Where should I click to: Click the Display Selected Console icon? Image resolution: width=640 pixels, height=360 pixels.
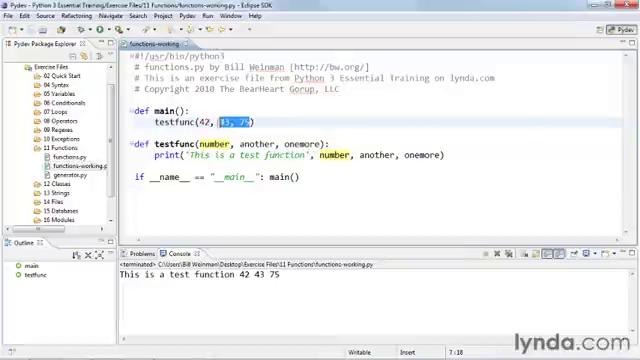(586, 253)
